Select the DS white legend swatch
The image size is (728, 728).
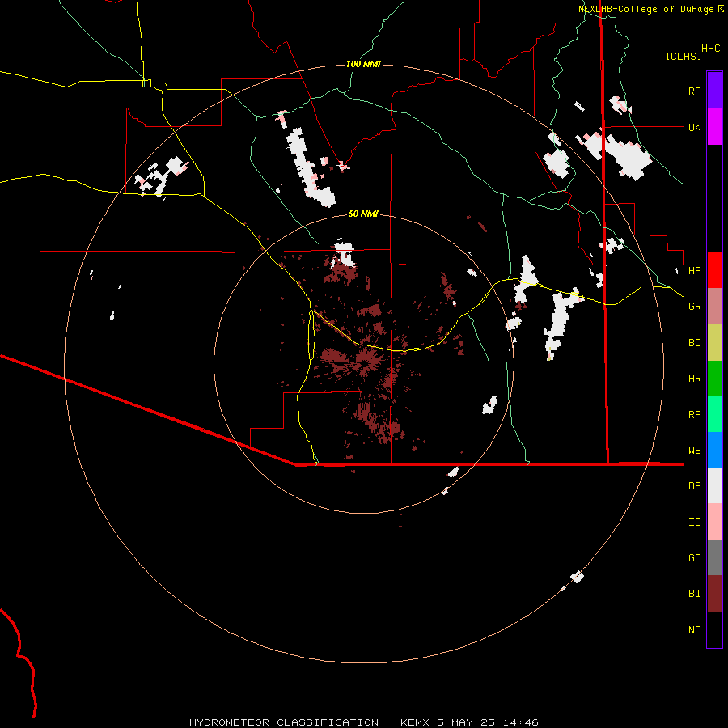tap(714, 485)
